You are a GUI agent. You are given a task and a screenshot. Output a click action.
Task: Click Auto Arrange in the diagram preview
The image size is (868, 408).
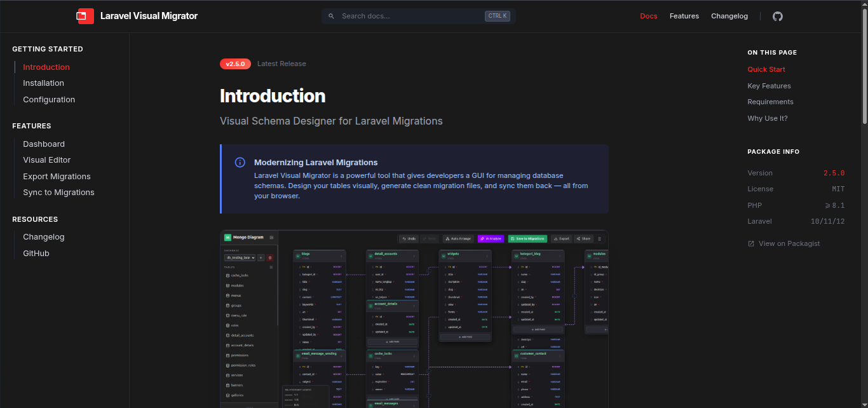(x=459, y=239)
